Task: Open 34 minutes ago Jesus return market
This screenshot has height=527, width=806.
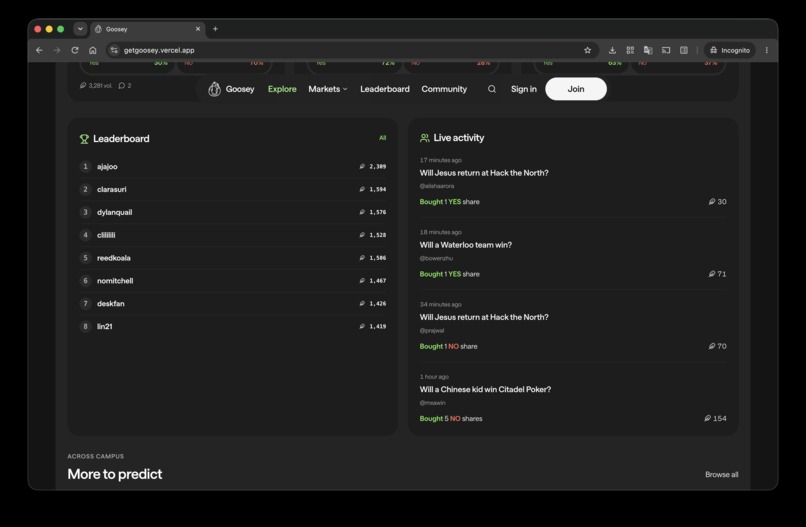Action: click(x=484, y=317)
